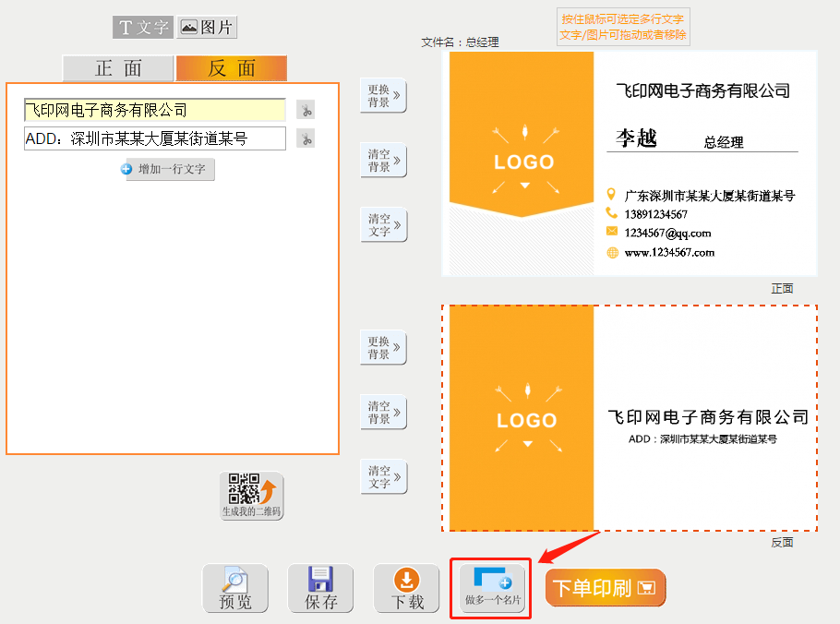Screen dimensions: 840x624
Task: Click the 下单印刷 order print button
Action: [x=606, y=588]
